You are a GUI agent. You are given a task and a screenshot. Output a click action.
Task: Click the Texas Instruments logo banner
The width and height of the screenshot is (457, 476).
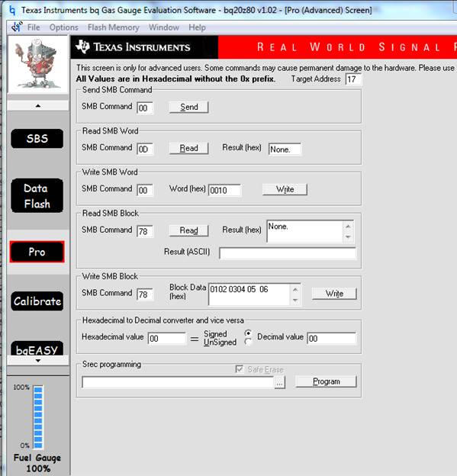pos(144,47)
